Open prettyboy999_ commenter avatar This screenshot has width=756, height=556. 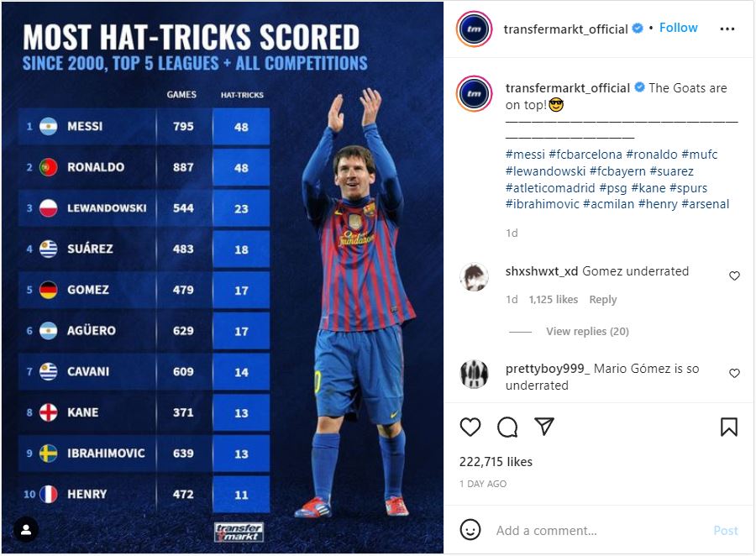pos(475,374)
